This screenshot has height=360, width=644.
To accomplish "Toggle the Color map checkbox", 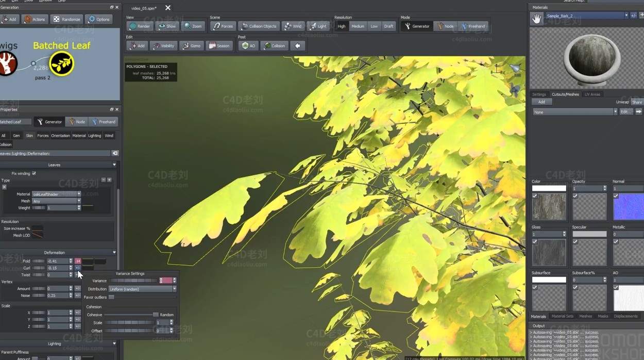I will 535,196.
